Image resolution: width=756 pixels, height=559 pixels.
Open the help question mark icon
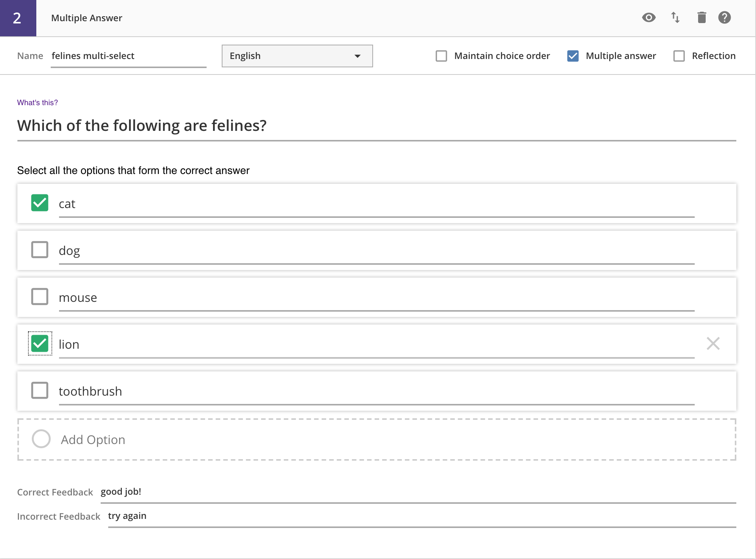(724, 17)
